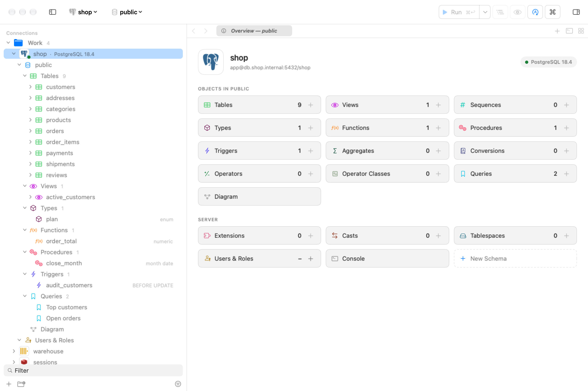The width and height of the screenshot is (588, 391).
Task: Open the Tables overview card
Action: tap(259, 105)
